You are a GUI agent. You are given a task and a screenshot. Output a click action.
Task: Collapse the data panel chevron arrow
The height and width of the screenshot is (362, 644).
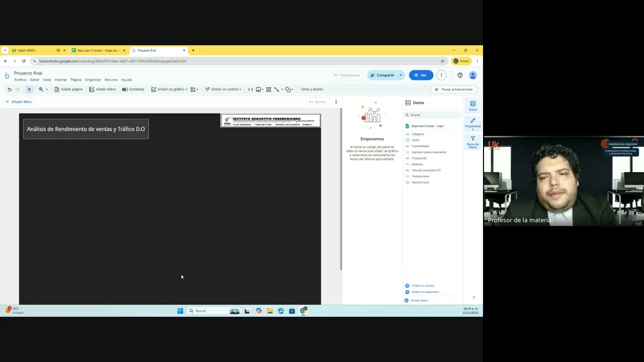tap(473, 297)
